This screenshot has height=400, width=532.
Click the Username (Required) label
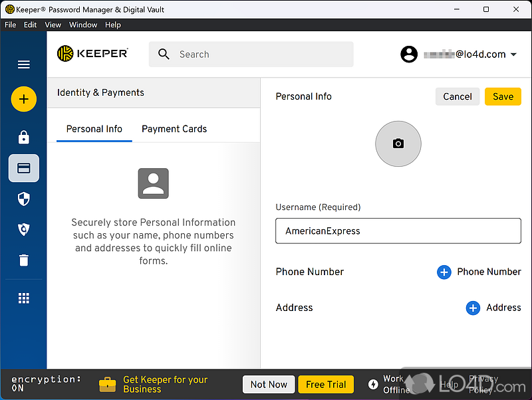coord(318,207)
